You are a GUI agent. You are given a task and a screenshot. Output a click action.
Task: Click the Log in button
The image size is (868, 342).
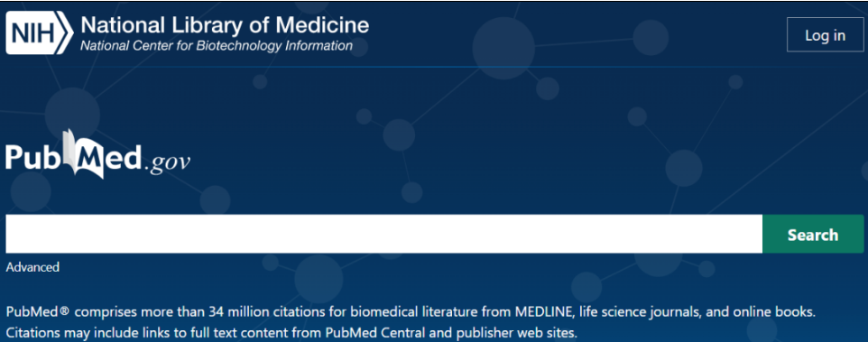825,35
